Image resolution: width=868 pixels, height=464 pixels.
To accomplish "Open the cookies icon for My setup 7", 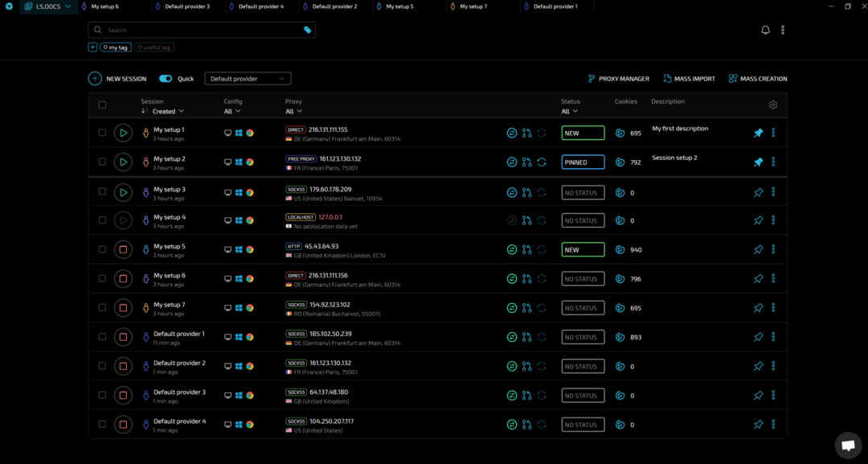I will [x=620, y=308].
